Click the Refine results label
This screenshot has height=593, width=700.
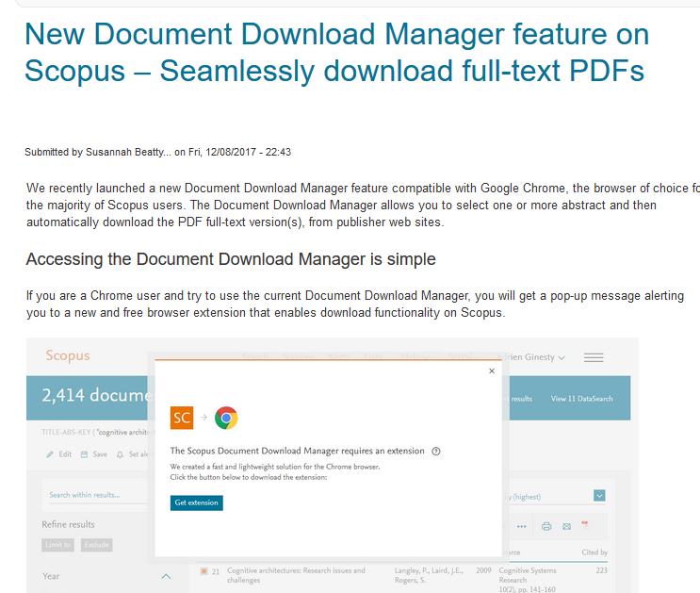68,524
